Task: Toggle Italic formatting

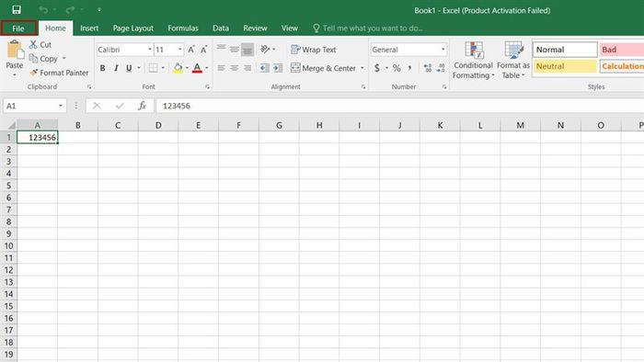Action: [116, 68]
